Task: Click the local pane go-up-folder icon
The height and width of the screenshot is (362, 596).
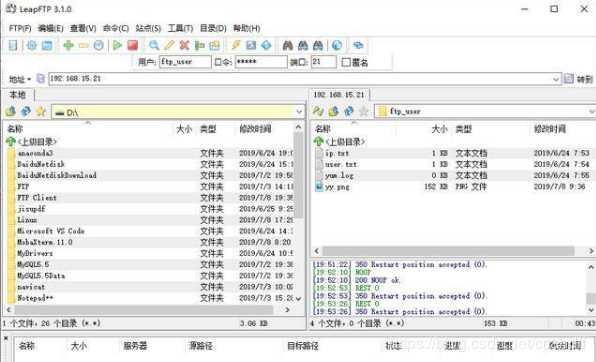Action: pyautogui.click(x=11, y=111)
